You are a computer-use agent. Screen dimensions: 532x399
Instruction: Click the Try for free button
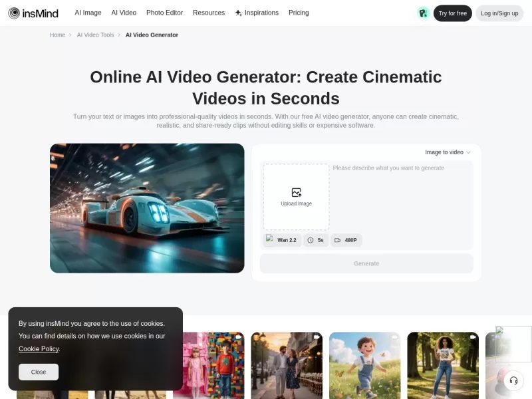click(452, 13)
